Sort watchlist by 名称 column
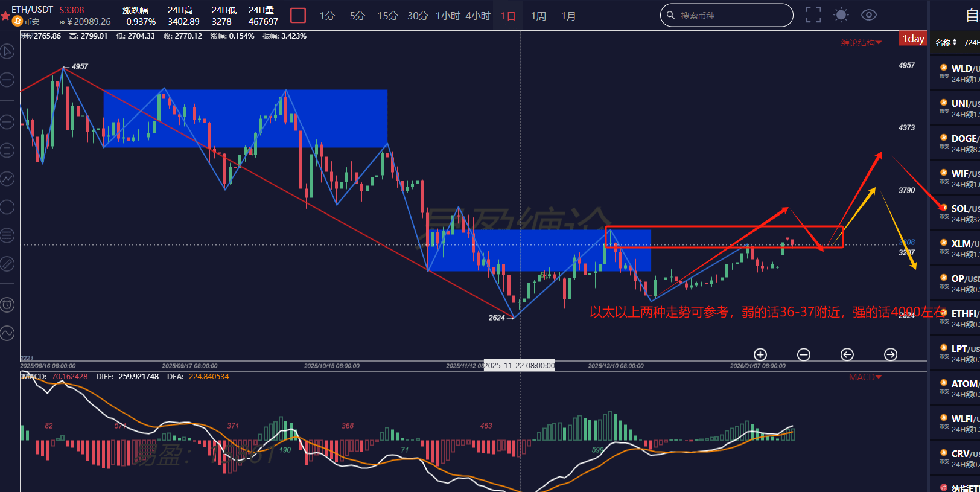 point(946,42)
